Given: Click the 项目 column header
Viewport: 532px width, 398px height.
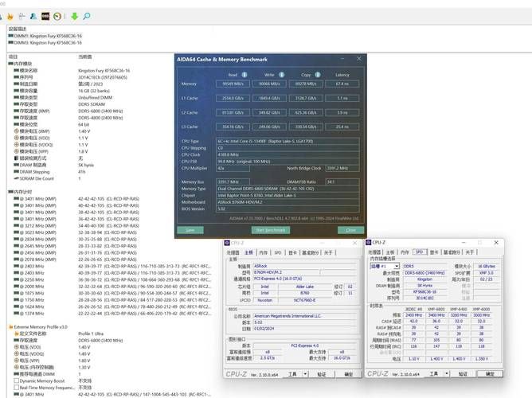Looking at the screenshot, I should (x=13, y=57).
